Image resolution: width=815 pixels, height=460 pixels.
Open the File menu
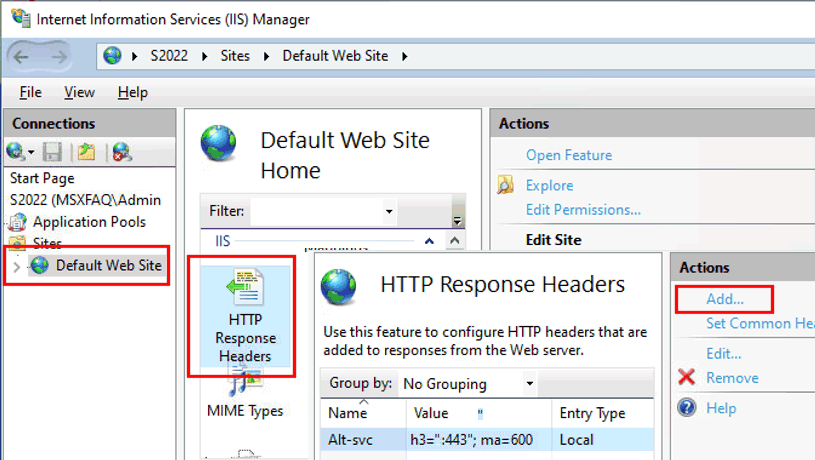(30, 93)
